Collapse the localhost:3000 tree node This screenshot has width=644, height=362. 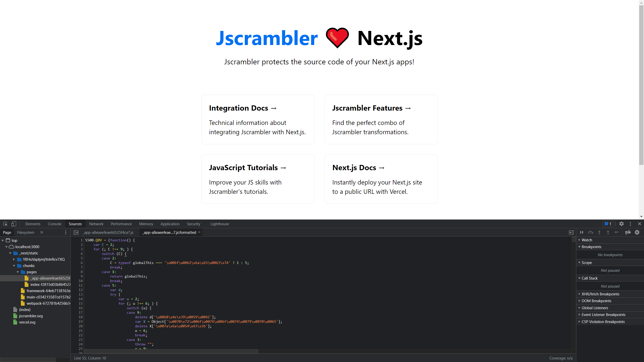pyautogui.click(x=7, y=247)
